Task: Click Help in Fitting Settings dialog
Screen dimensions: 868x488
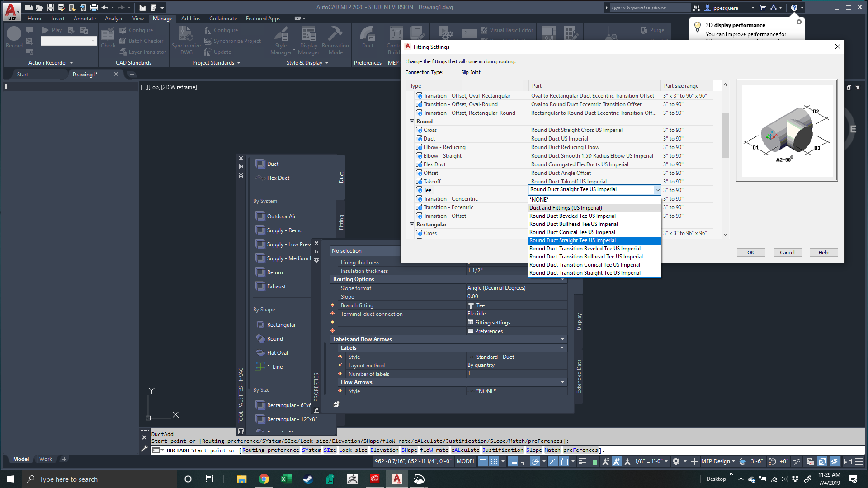Action: click(x=823, y=253)
